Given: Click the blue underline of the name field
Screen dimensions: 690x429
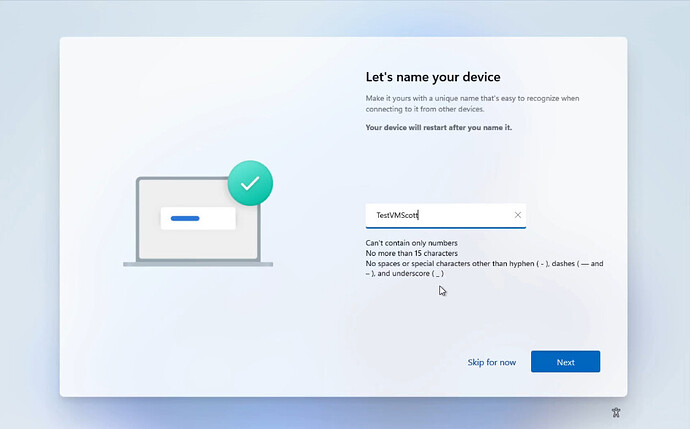Looking at the screenshot, I should 445,227.
